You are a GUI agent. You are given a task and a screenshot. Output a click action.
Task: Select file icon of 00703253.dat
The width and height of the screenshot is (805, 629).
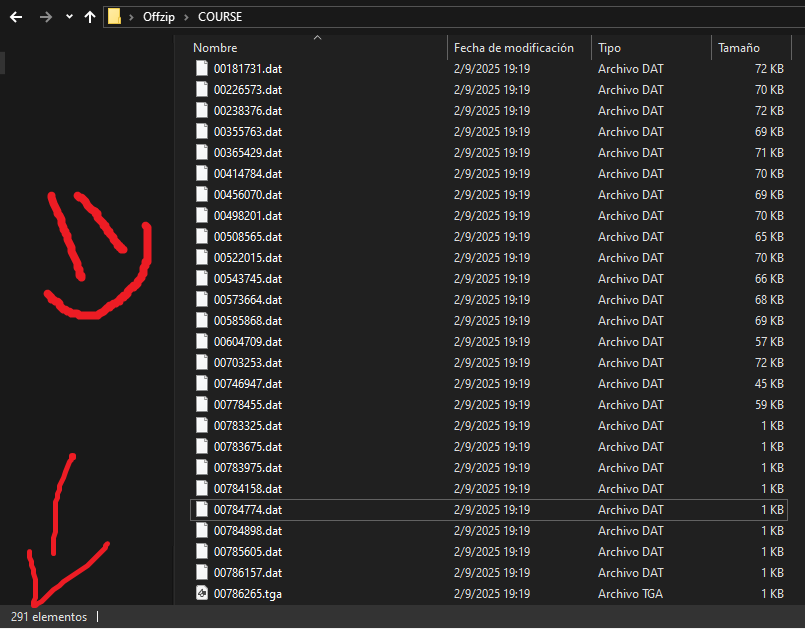pyautogui.click(x=202, y=363)
